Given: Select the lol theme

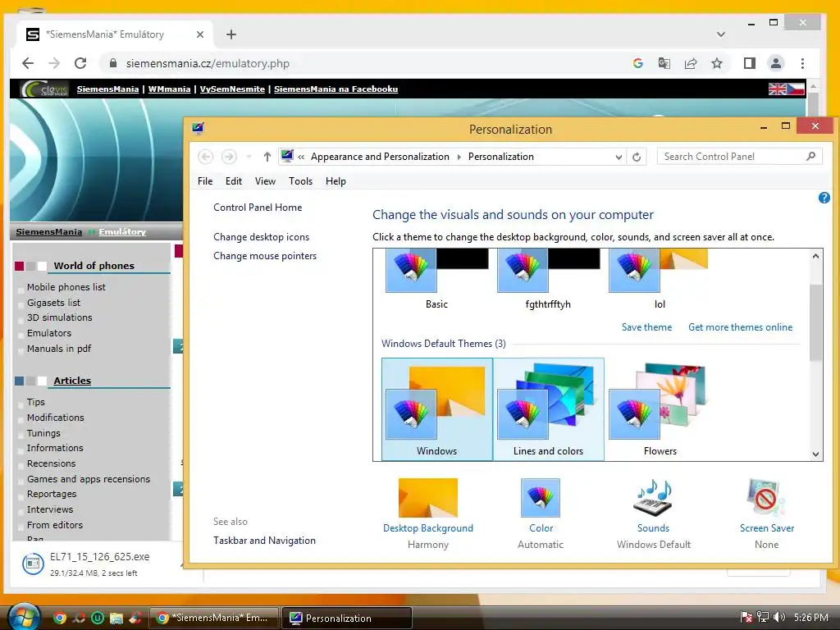Looking at the screenshot, I should point(660,280).
